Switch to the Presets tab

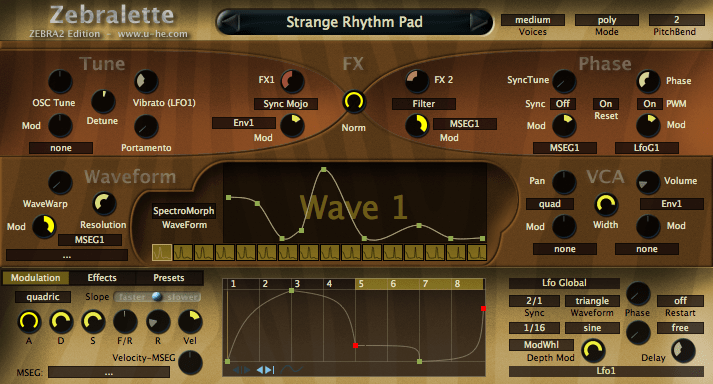(x=169, y=278)
